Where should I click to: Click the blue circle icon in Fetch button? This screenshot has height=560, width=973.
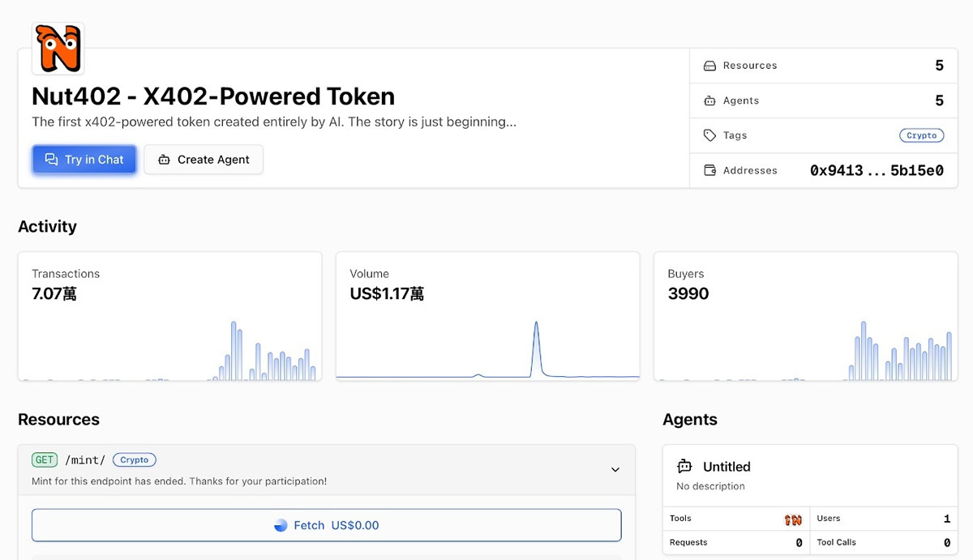(281, 525)
